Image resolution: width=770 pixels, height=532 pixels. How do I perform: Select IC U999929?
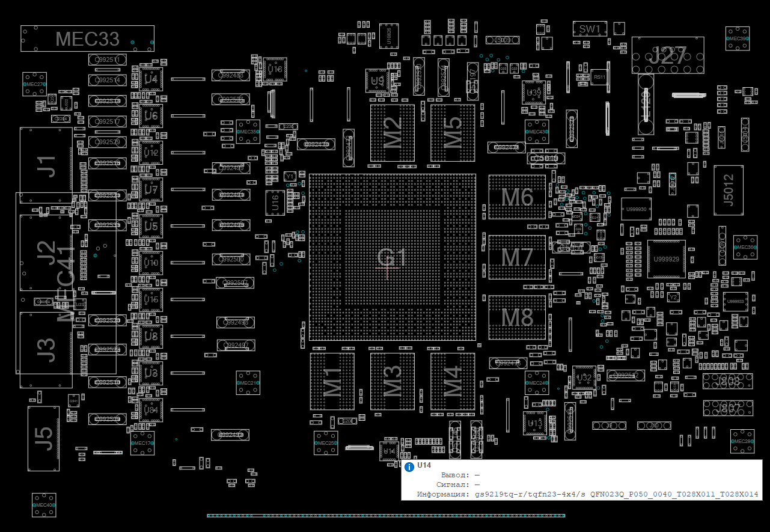666,259
